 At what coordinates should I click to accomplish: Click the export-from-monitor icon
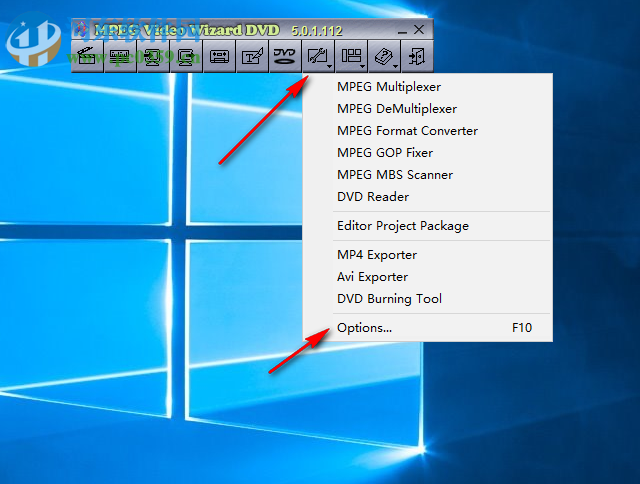pos(186,56)
